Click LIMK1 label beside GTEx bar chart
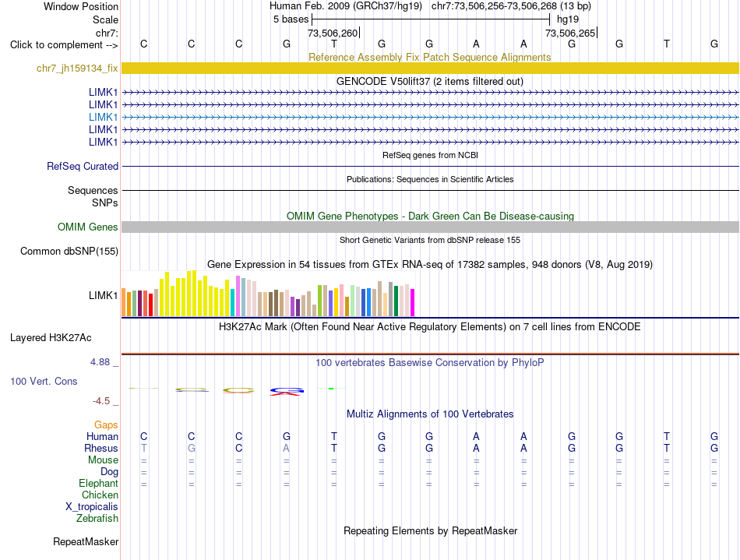The image size is (740, 560). 103,295
